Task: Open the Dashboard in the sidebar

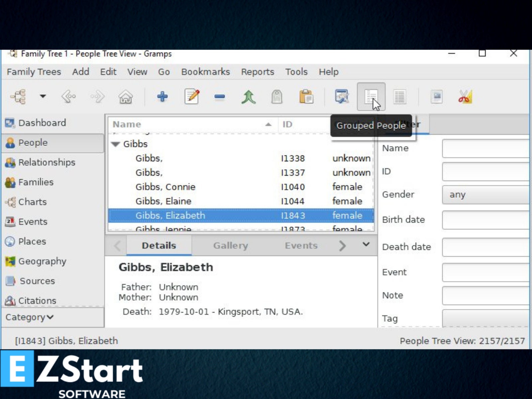Action: tap(53, 123)
